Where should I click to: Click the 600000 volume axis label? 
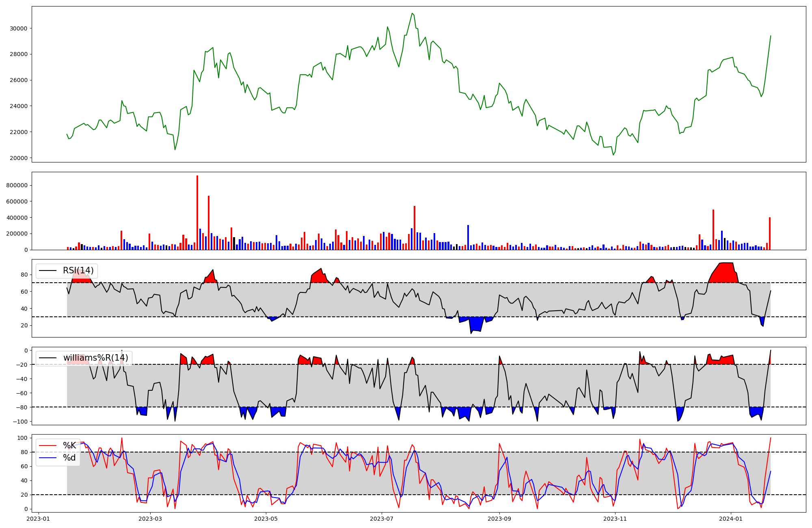coord(17,201)
